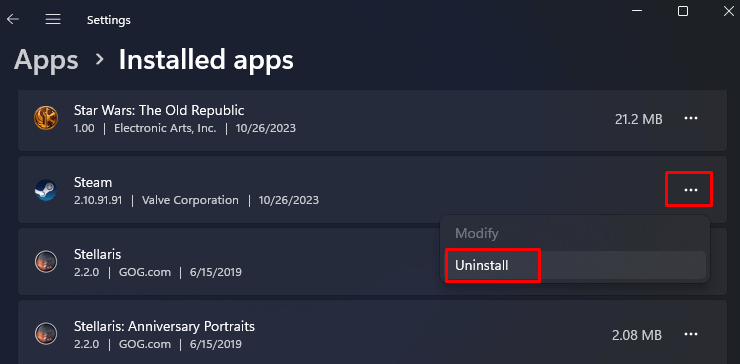Click the Star Wars: The Old Republic icon

point(46,118)
